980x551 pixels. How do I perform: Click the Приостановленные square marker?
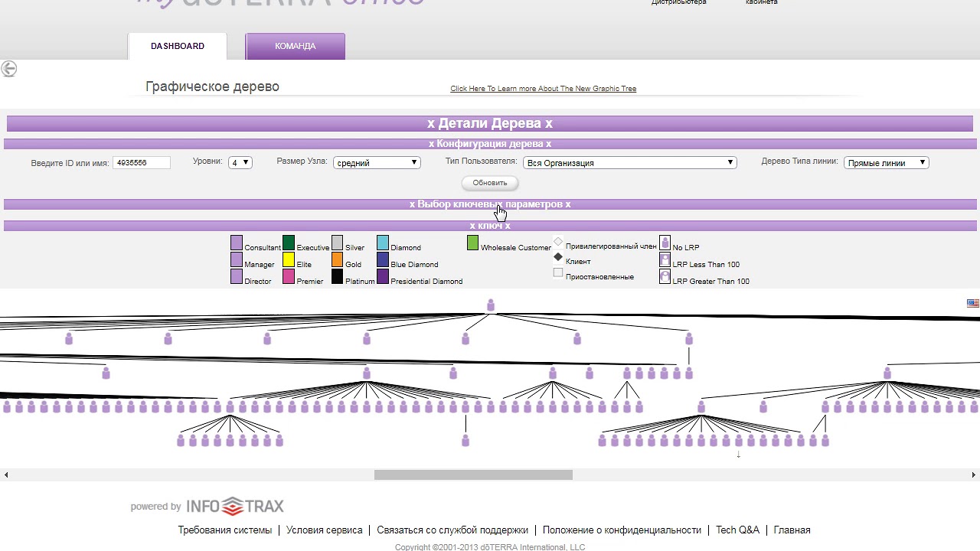[557, 272]
